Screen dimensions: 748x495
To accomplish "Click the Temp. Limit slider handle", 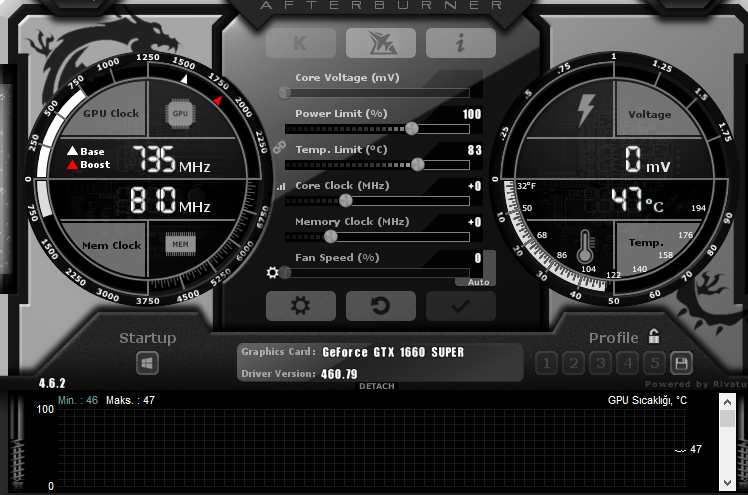I will [417, 165].
